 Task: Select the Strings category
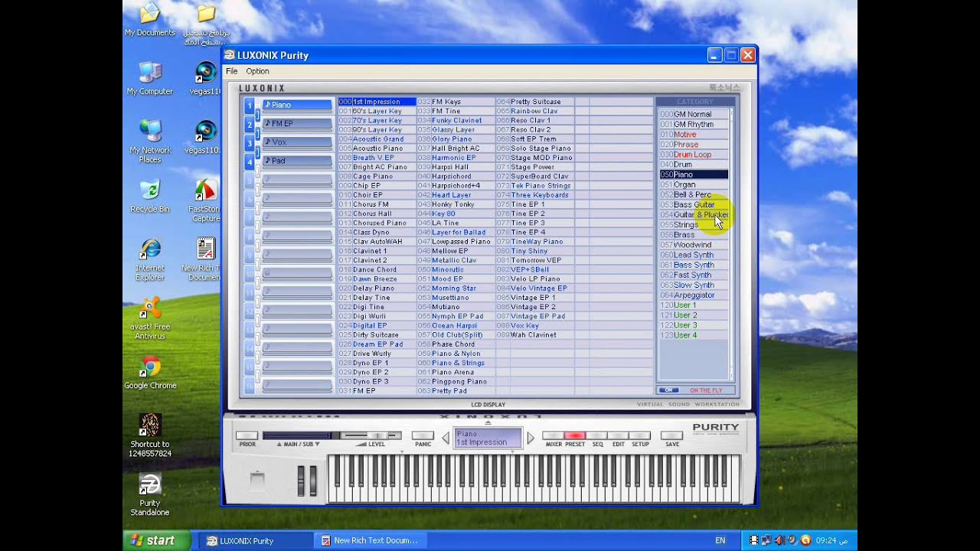point(693,225)
